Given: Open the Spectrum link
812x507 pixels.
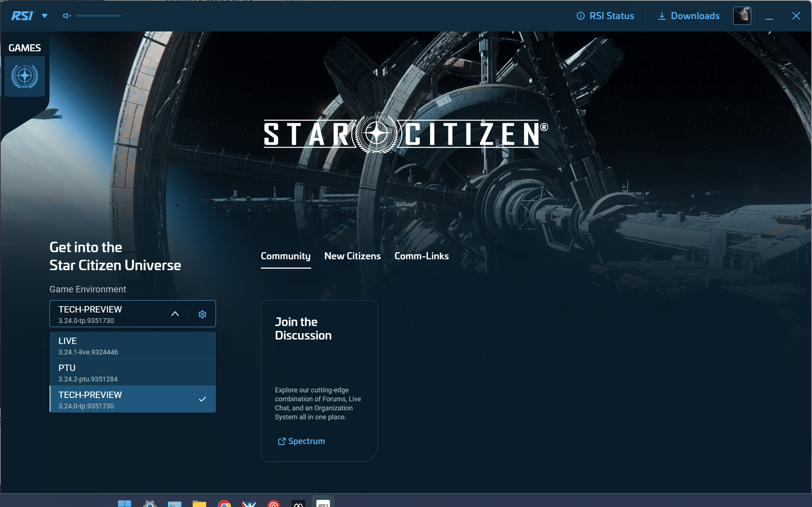Looking at the screenshot, I should 301,441.
